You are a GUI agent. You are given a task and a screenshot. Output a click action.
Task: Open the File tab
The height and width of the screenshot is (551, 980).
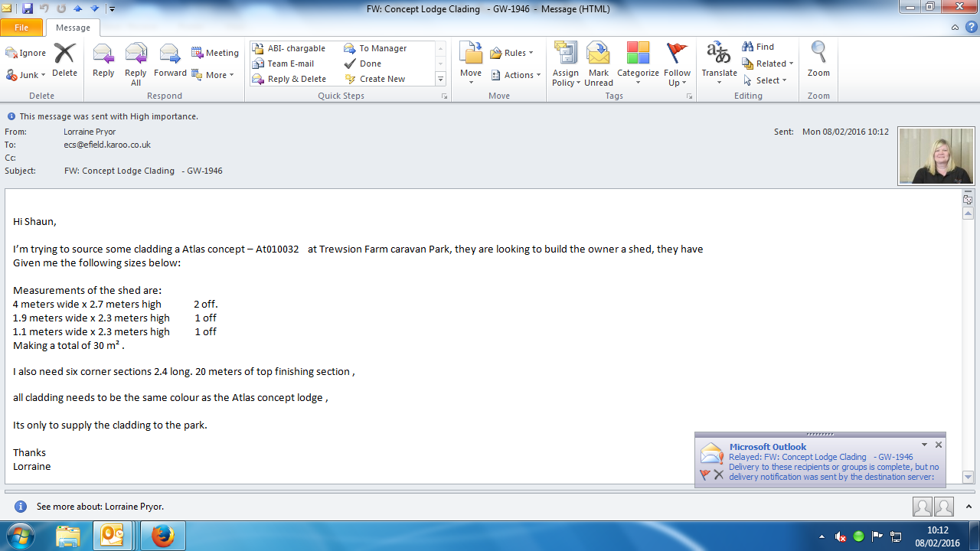(x=21, y=28)
